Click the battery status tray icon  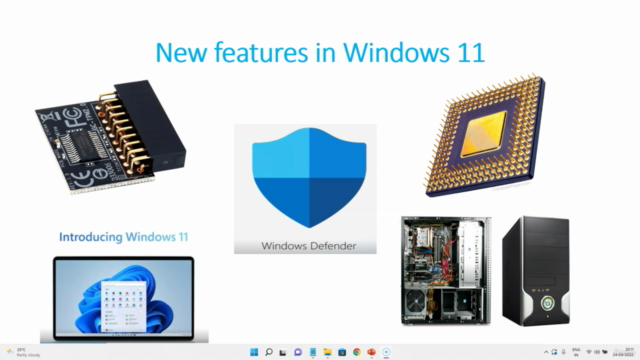coord(605,352)
